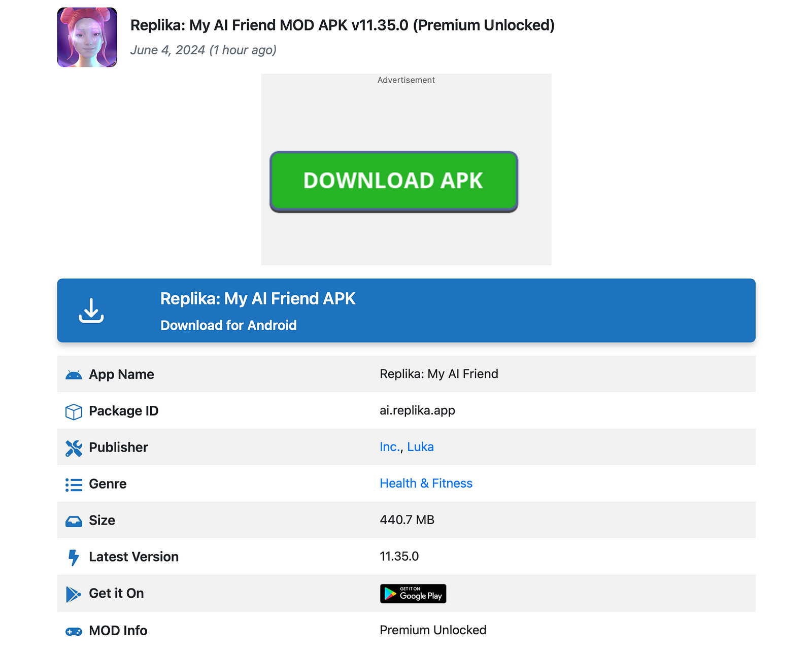Click the package ID value ai.replika.app
812x655 pixels.
coord(417,410)
